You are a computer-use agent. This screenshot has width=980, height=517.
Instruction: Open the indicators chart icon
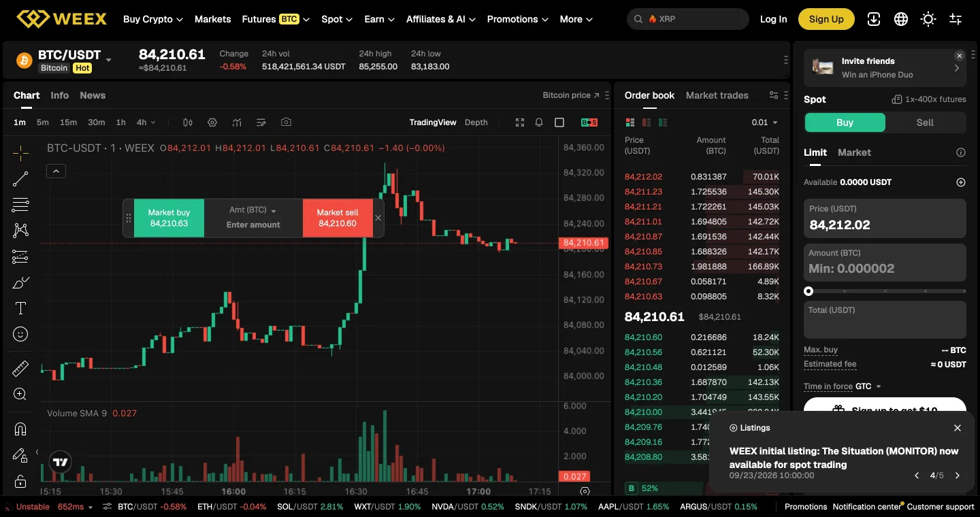point(237,122)
